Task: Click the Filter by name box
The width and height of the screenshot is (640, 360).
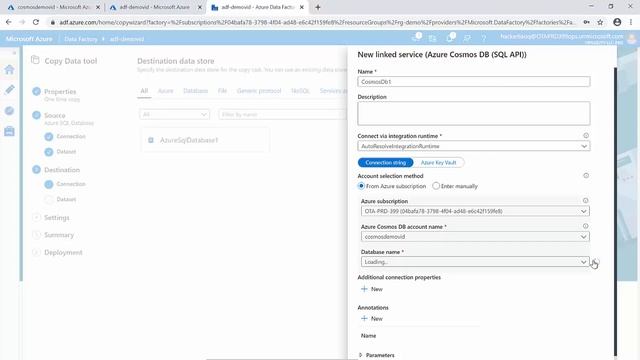Action: point(282,115)
